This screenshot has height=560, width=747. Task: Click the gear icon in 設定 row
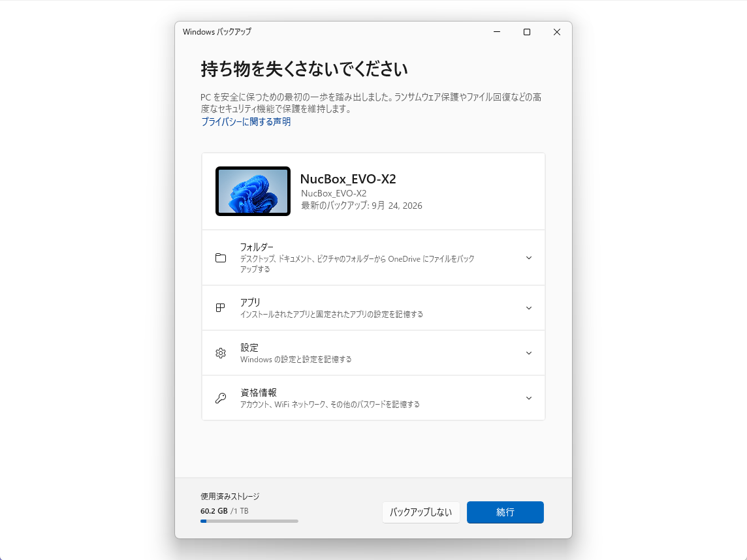pyautogui.click(x=221, y=353)
